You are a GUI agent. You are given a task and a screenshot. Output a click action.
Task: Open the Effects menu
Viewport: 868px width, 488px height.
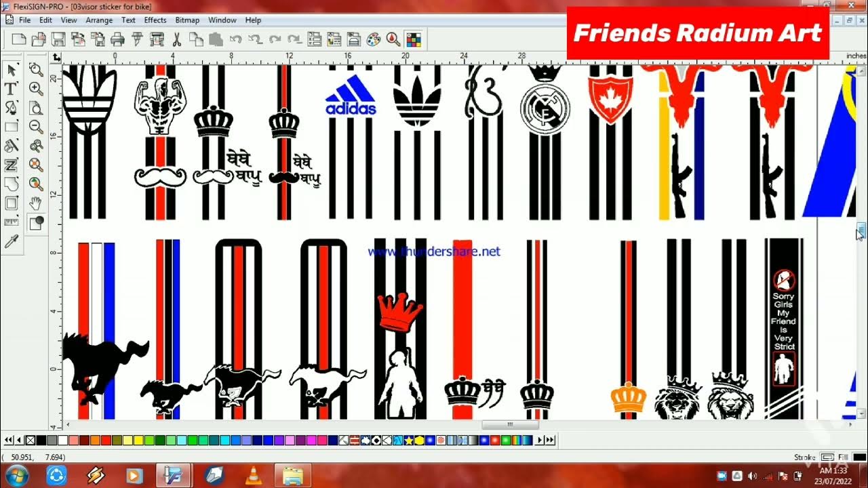155,20
